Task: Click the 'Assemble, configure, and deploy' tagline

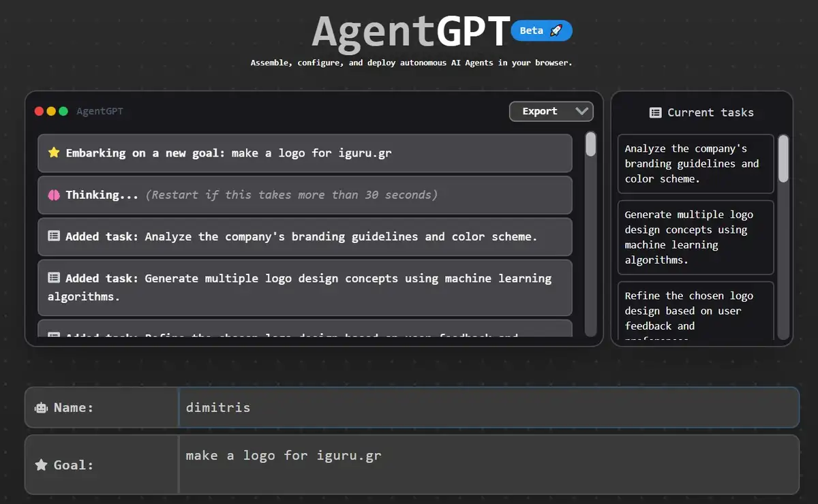Action: 411,63
